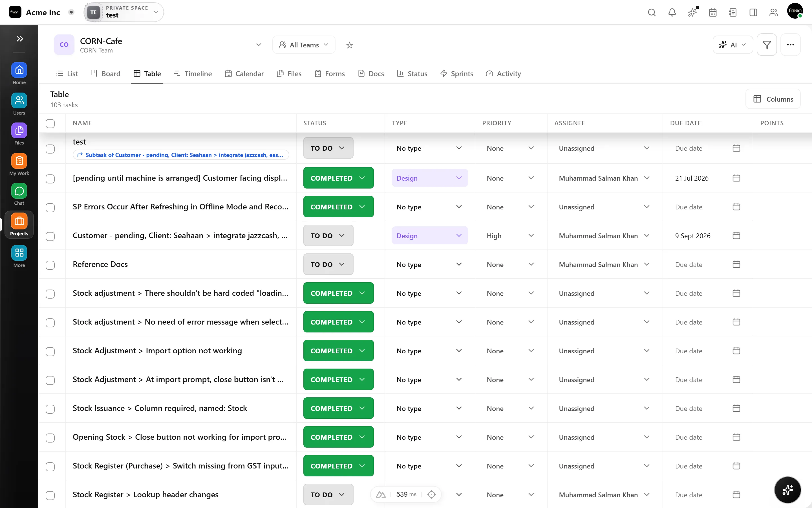
Task: Check 'Stock Adjustment > Import option not working' checkbox
Action: click(50, 351)
